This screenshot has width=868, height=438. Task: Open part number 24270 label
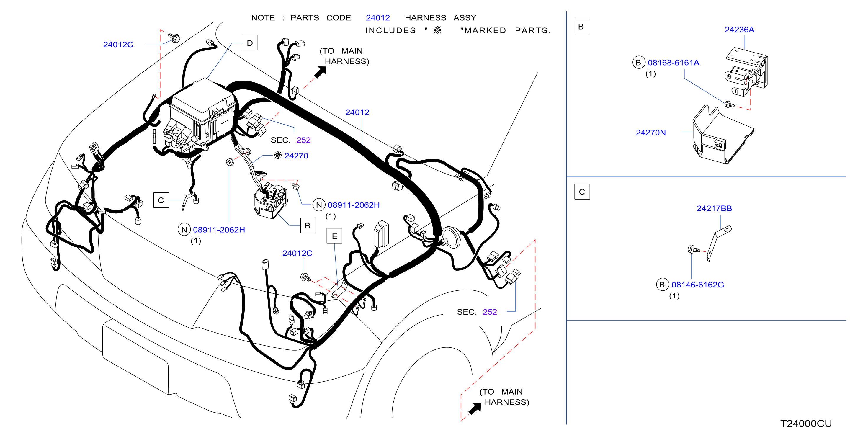296,156
